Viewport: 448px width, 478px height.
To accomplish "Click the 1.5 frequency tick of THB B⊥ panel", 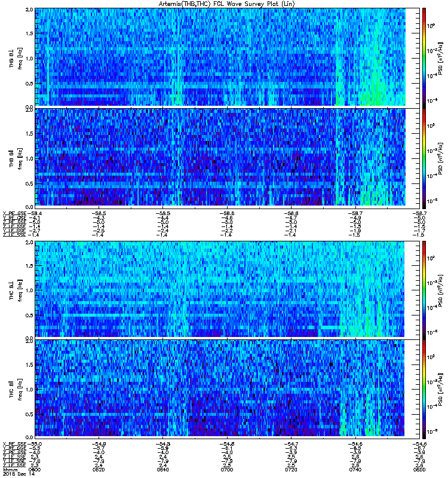I will 29,33.
